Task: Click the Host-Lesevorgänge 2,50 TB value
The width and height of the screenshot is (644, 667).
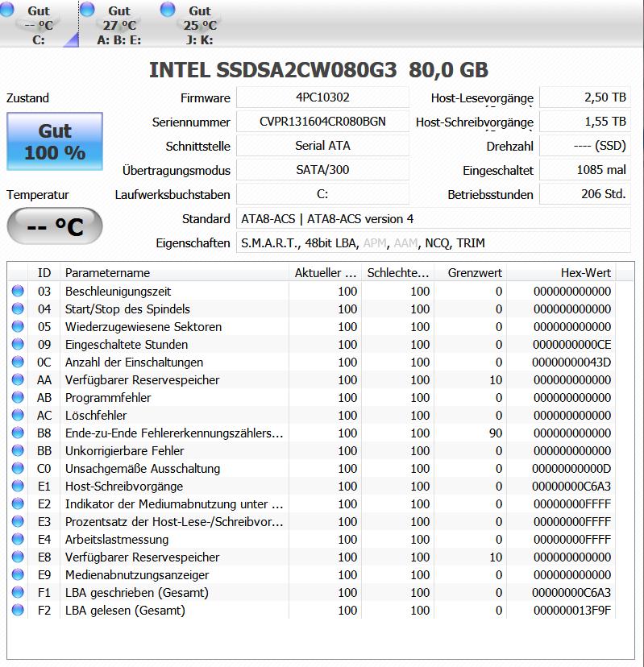Action: pos(585,97)
